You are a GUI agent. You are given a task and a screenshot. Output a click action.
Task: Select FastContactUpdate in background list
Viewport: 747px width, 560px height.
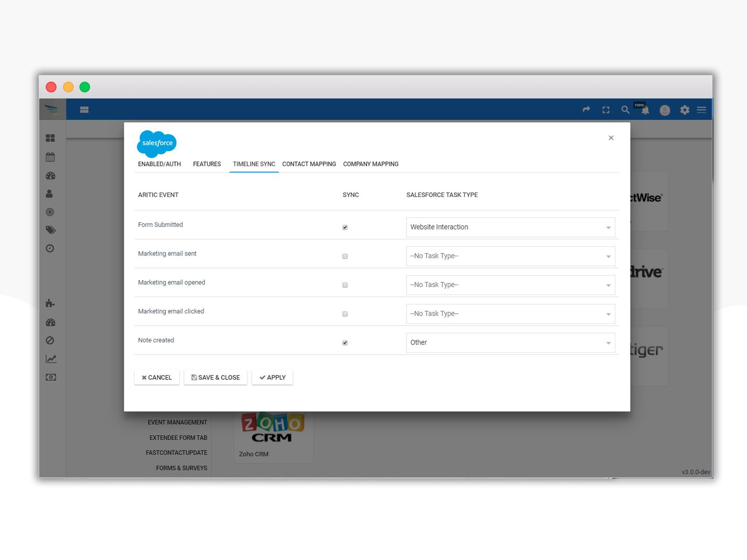tap(176, 453)
